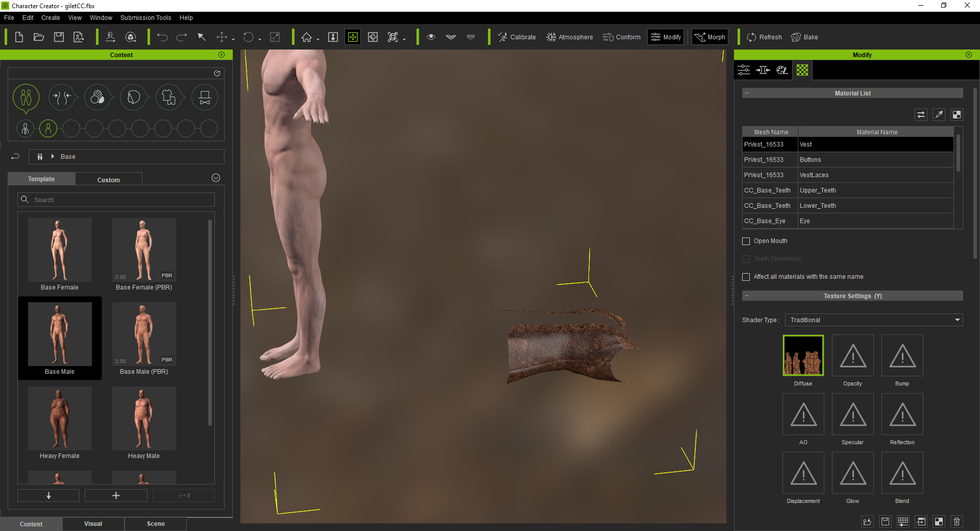Click the down arrow apply button

(x=48, y=496)
